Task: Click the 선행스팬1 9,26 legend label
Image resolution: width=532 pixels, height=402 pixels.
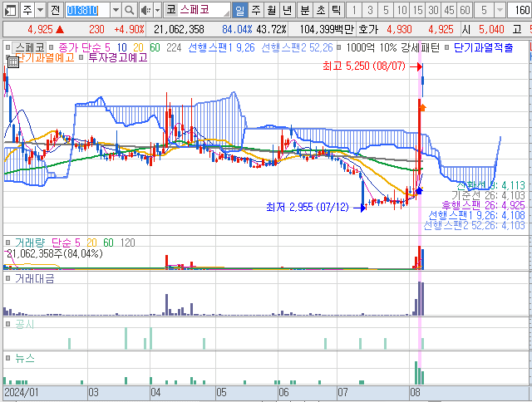Action: 221,48
